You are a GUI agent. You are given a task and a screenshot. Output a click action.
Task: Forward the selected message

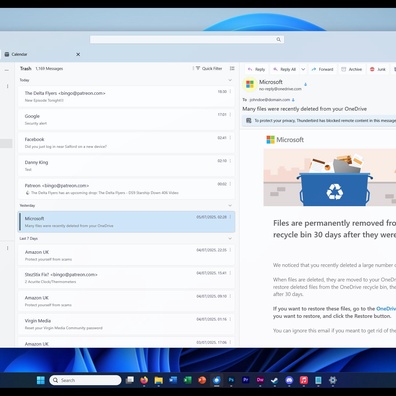pos(322,69)
